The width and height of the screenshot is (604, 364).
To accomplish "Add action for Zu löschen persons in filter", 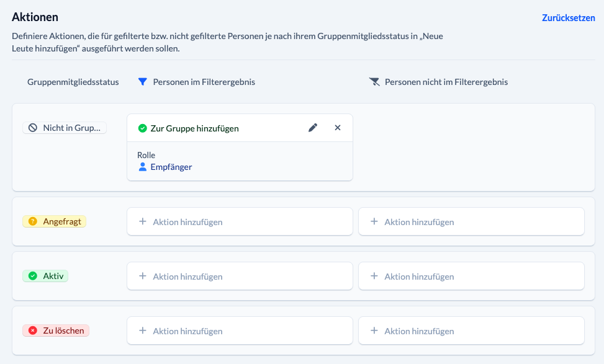I will [x=240, y=331].
